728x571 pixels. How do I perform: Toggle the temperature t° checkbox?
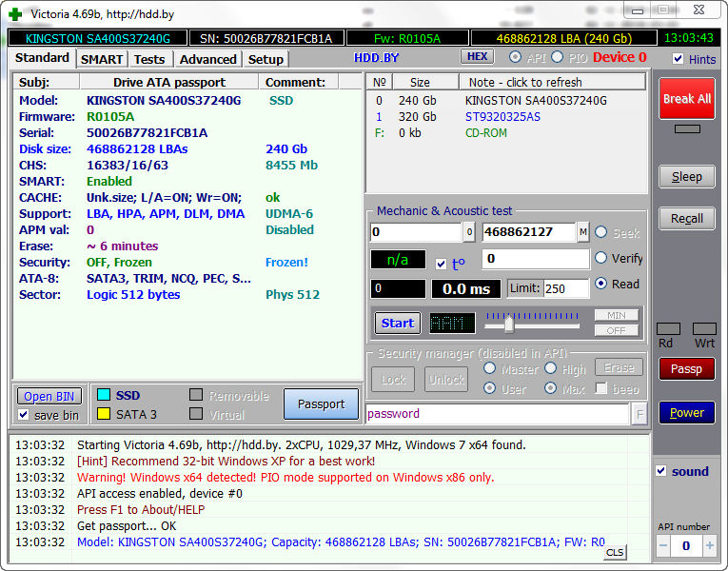click(441, 265)
